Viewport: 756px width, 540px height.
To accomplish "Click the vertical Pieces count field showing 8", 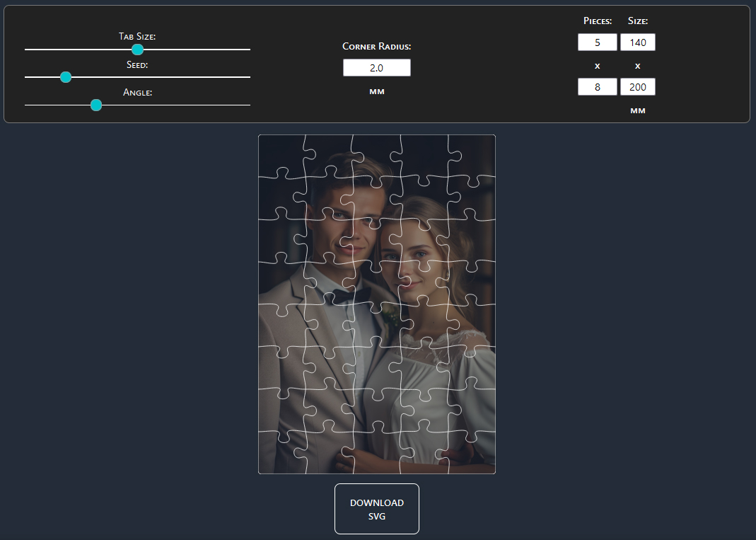I will [x=597, y=86].
